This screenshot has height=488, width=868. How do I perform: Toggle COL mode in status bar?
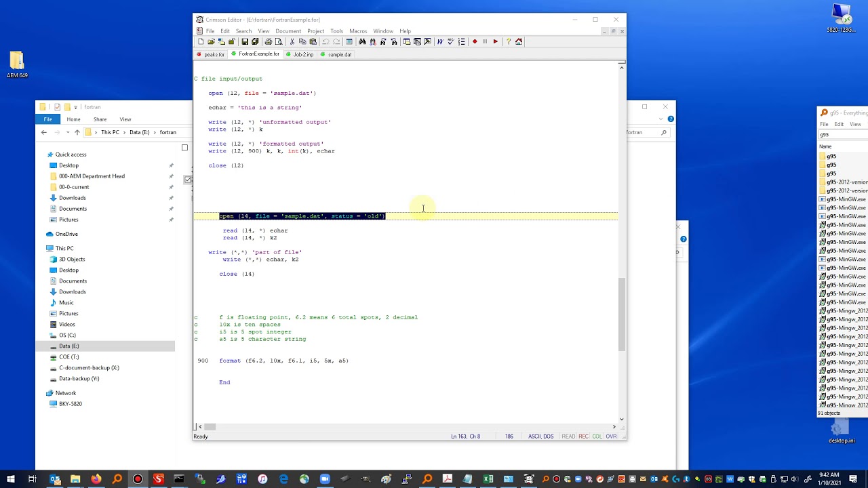pyautogui.click(x=597, y=436)
